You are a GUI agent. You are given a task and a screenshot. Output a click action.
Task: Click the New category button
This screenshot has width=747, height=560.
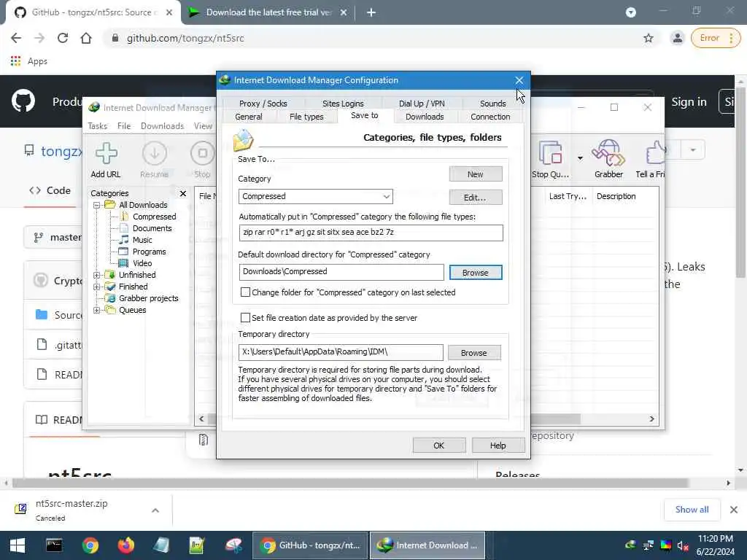pyautogui.click(x=476, y=174)
